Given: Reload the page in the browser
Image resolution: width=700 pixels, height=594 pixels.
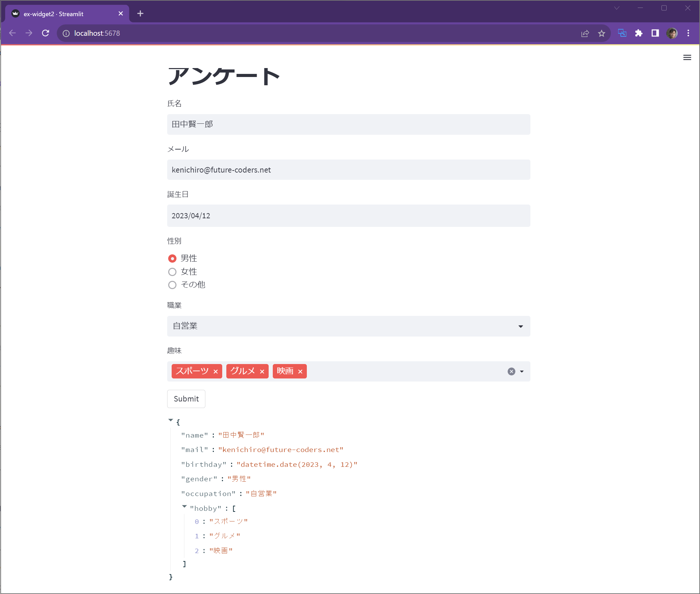Looking at the screenshot, I should point(45,33).
